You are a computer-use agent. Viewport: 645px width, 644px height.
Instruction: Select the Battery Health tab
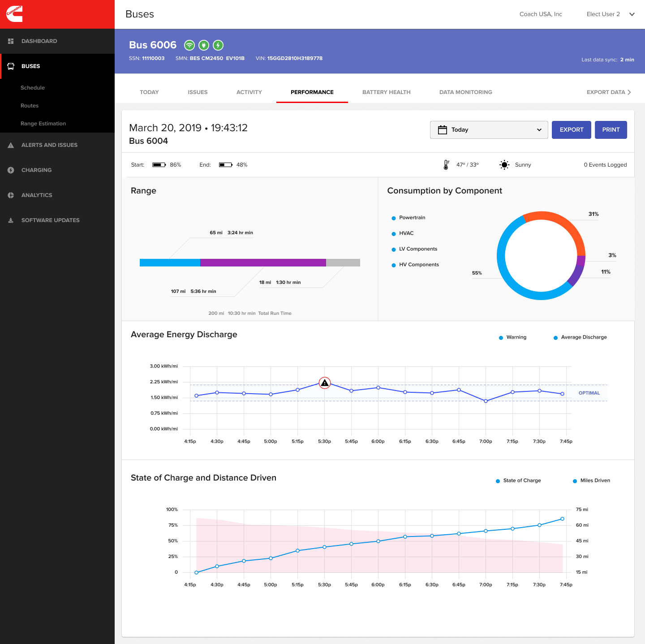pyautogui.click(x=387, y=92)
